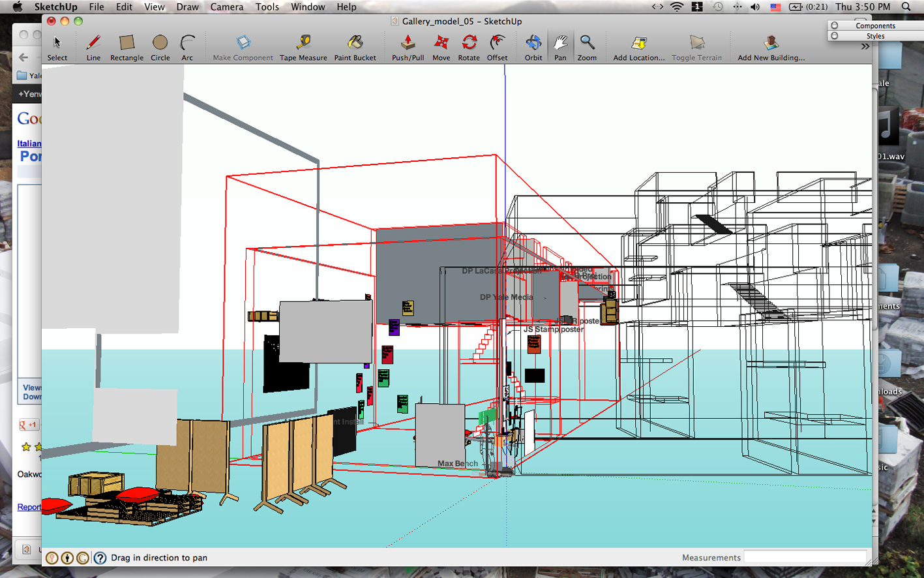Open the File menu
924x578 pixels.
click(x=97, y=7)
